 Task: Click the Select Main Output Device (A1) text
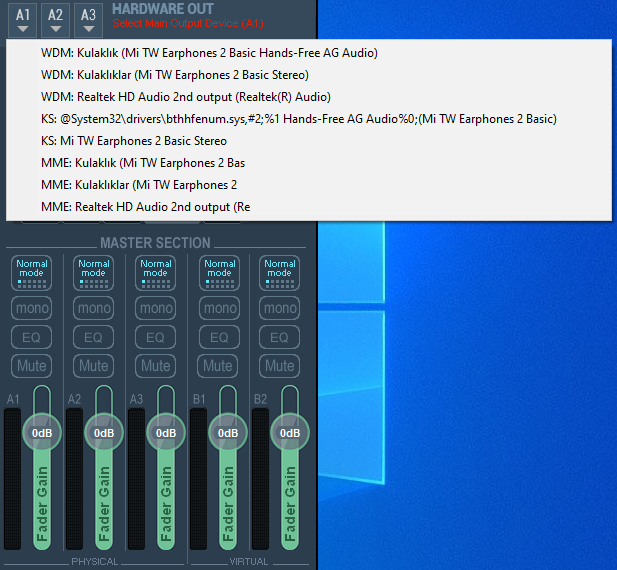point(188,23)
